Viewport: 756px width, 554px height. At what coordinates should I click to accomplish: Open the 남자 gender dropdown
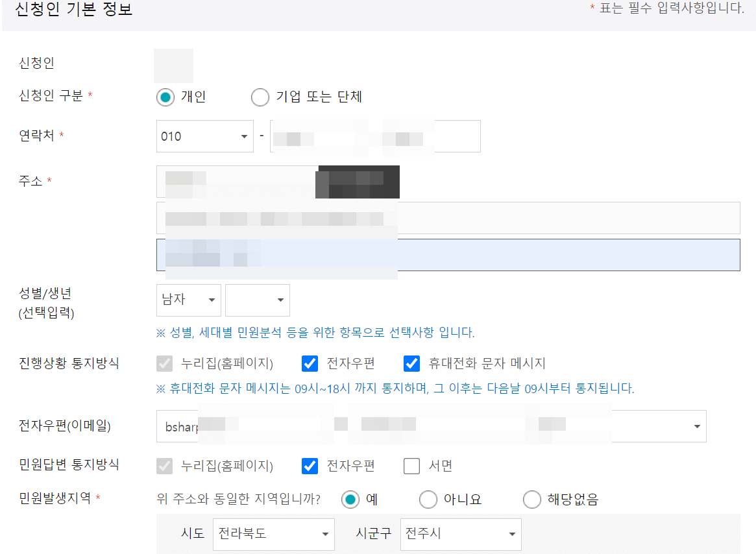click(189, 300)
